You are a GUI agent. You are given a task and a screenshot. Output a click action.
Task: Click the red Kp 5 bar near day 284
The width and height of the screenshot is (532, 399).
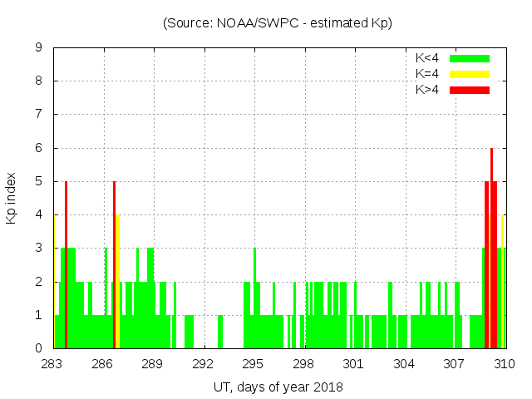pyautogui.click(x=66, y=266)
